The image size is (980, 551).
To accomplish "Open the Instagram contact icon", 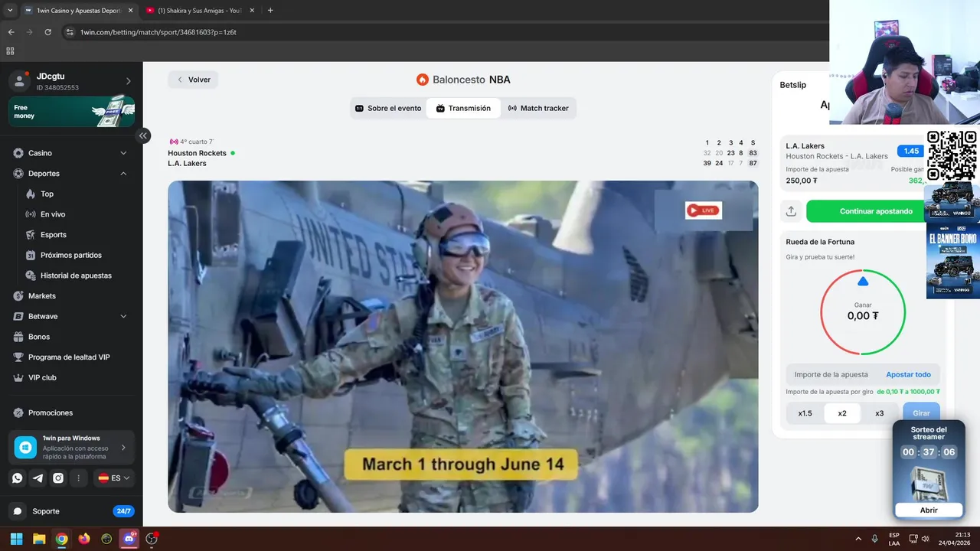I will [x=58, y=478].
